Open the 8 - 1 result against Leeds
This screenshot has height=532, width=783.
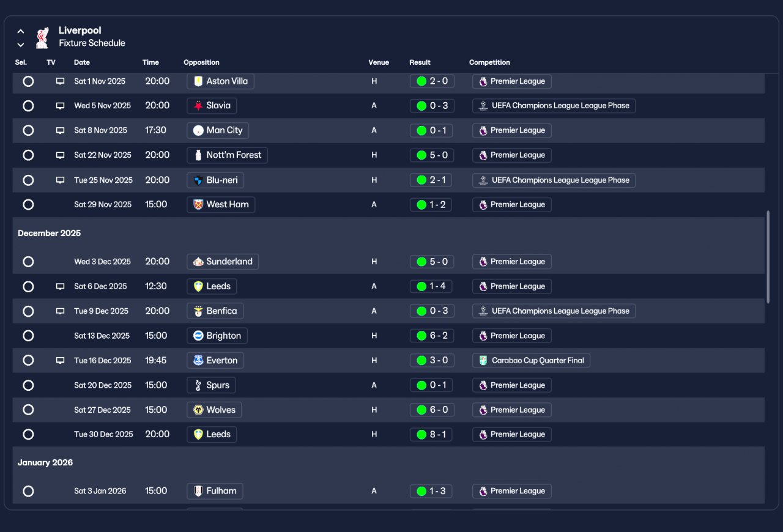432,435
